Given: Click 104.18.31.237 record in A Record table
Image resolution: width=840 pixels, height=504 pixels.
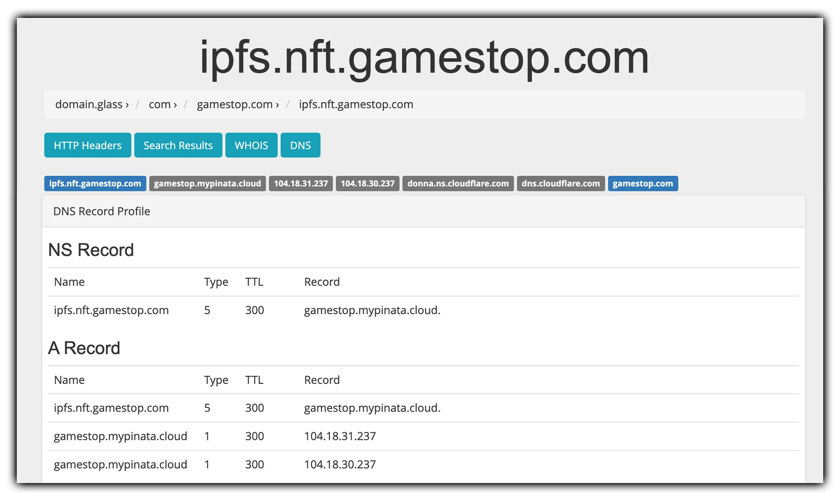Looking at the screenshot, I should point(340,436).
